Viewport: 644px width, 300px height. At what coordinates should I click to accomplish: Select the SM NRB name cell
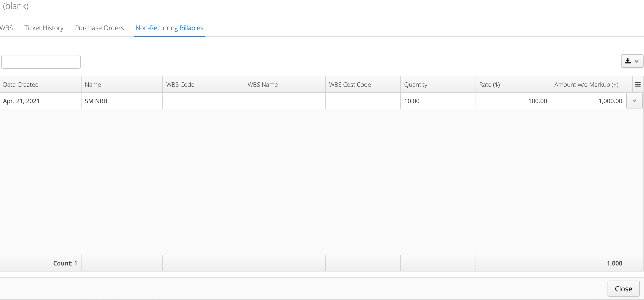(x=122, y=101)
